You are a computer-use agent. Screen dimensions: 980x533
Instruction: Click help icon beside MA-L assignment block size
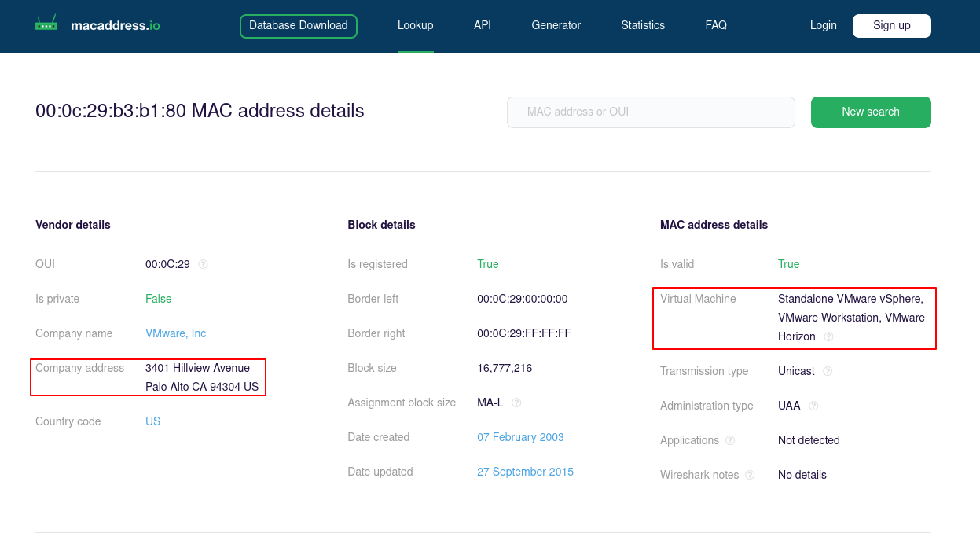[x=516, y=403]
